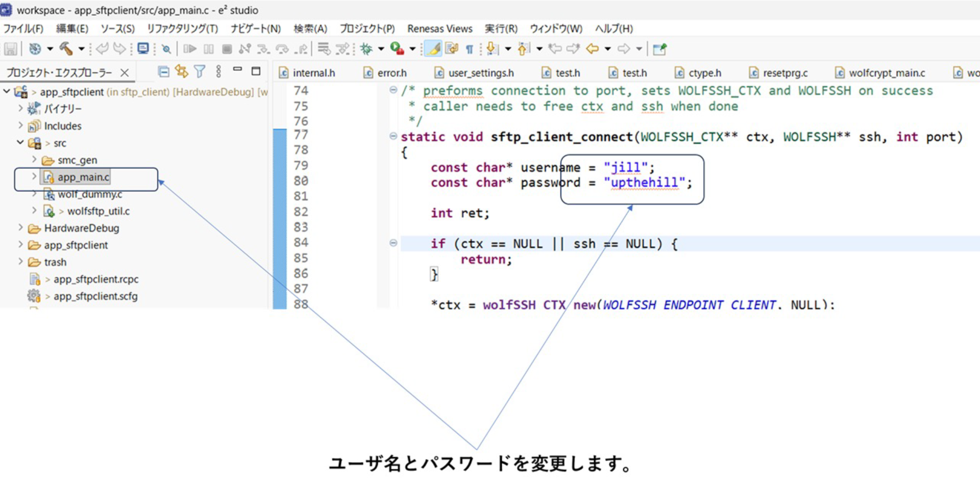Click the Next Annotation down-arrow icon

point(492,49)
